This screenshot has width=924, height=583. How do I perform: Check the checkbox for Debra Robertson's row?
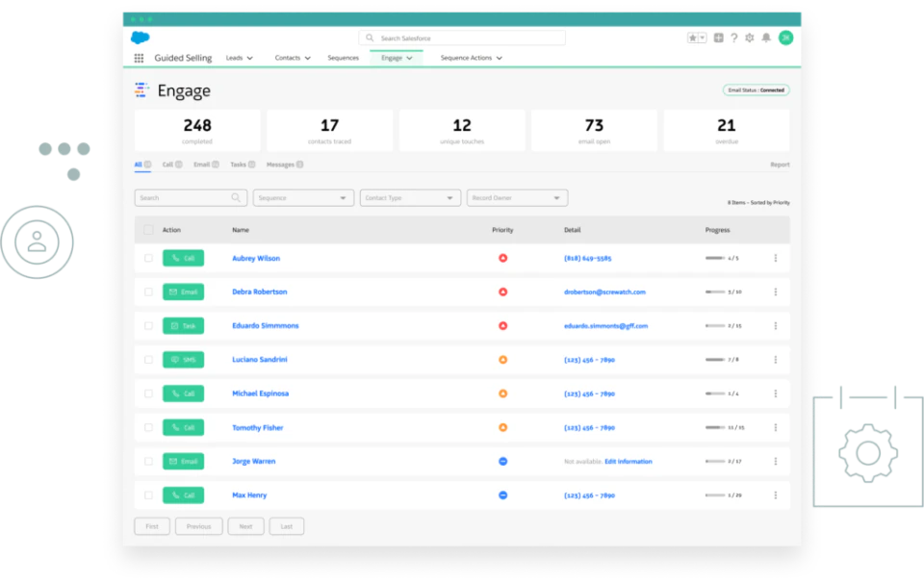[x=150, y=291]
